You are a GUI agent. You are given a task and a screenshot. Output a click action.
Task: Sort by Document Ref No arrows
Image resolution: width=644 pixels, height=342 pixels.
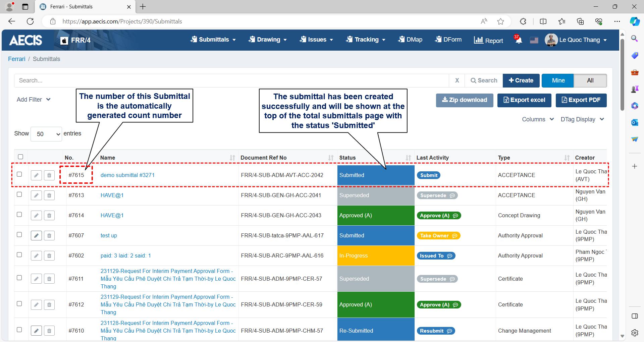[x=331, y=158]
